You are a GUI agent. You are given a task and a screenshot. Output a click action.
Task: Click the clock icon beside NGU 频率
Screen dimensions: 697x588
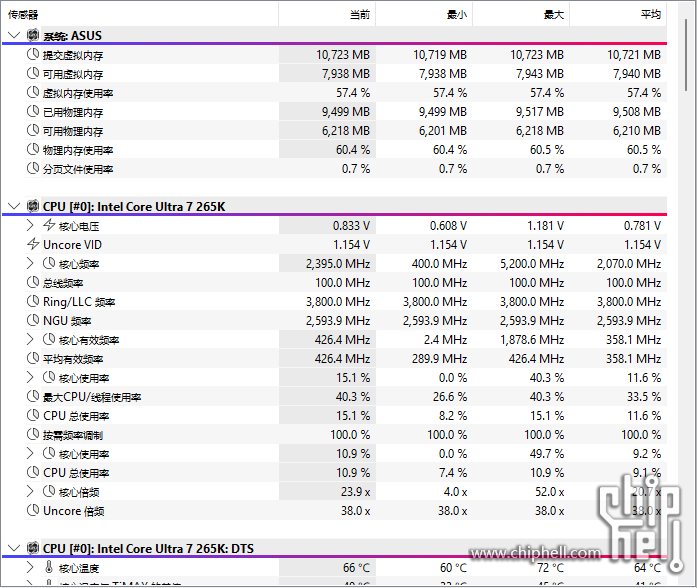(33, 320)
